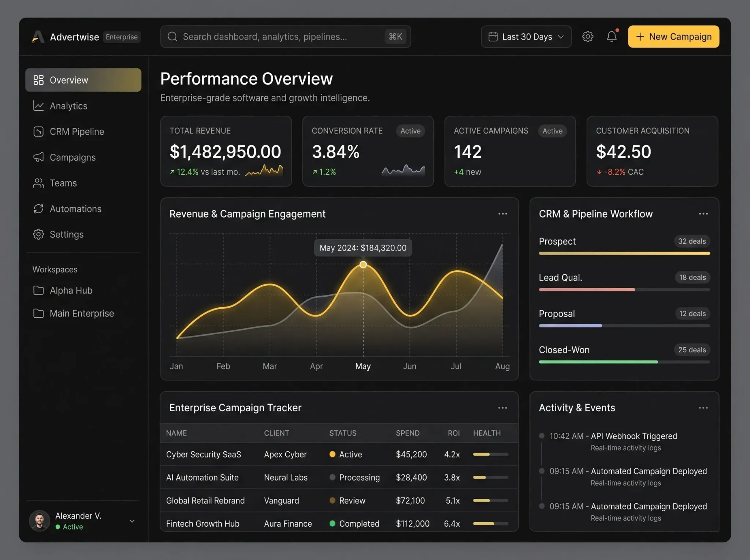Click the Main Enterprise folder icon
The height and width of the screenshot is (560, 750).
(x=38, y=314)
